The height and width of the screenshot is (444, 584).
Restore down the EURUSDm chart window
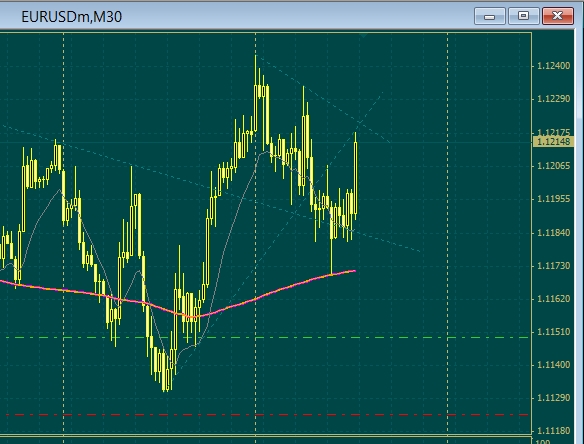tap(523, 16)
